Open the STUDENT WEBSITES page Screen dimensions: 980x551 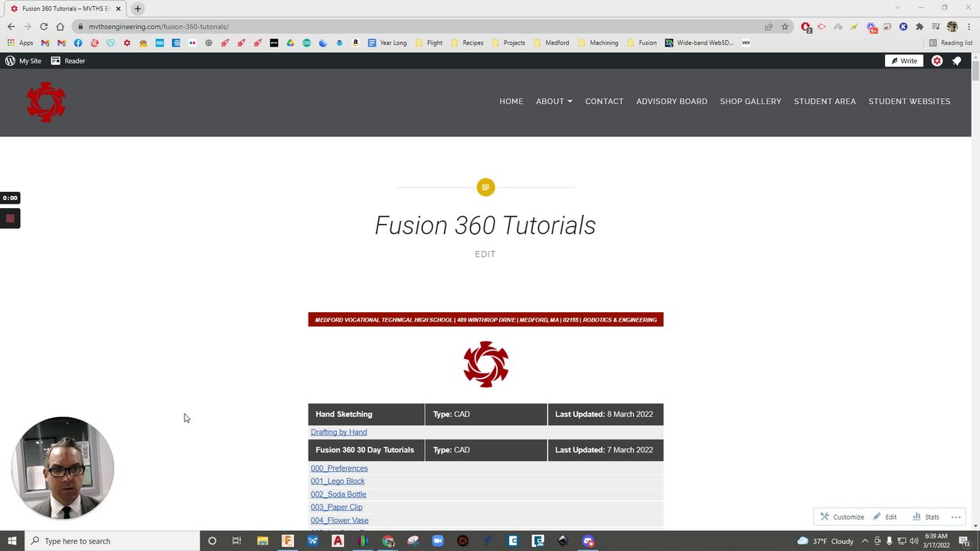(910, 101)
